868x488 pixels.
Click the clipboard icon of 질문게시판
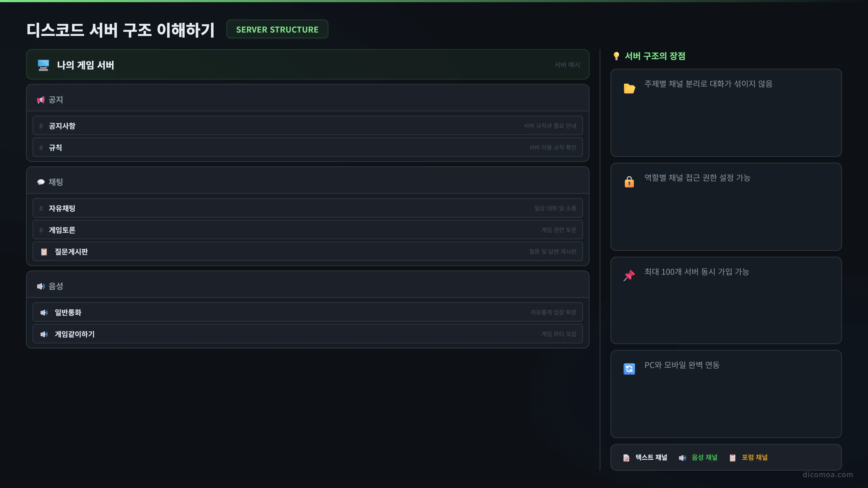[44, 252]
